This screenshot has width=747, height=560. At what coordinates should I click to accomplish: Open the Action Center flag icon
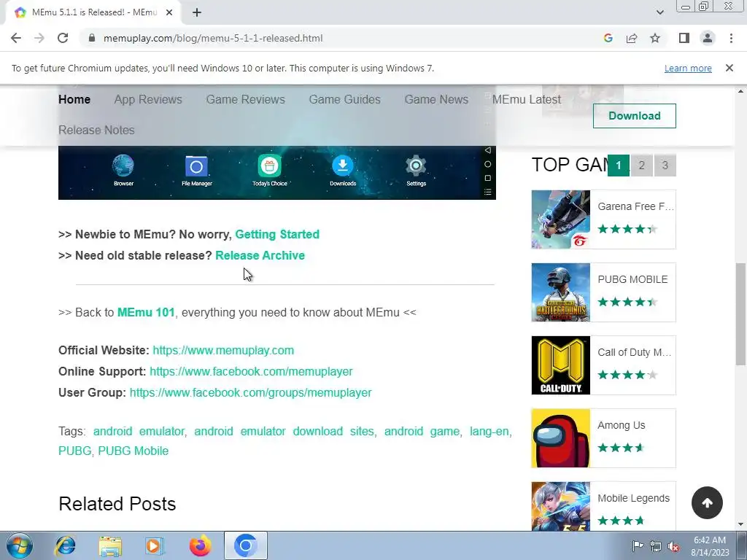point(638,545)
